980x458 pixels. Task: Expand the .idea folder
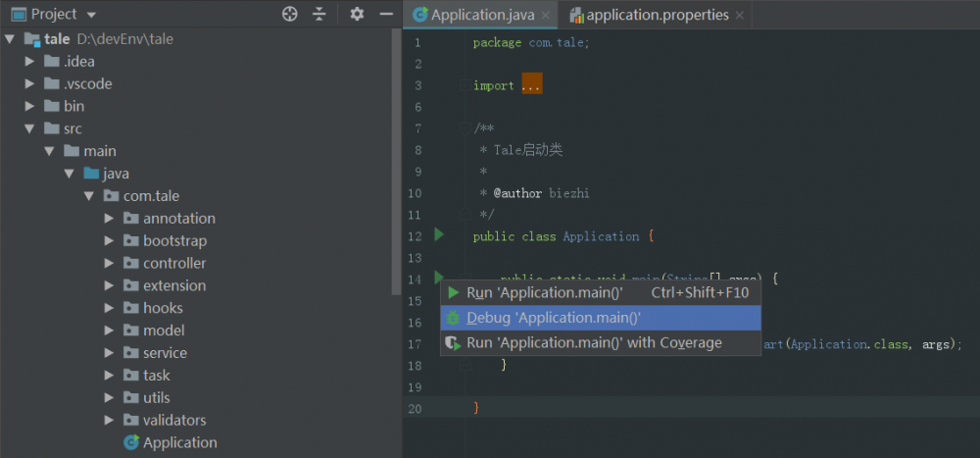pyautogui.click(x=30, y=62)
